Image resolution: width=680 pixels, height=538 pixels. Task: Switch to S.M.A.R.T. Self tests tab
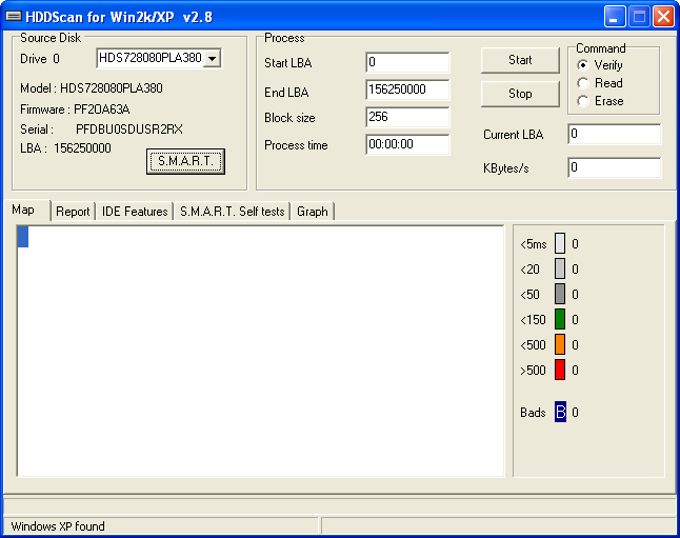click(232, 212)
